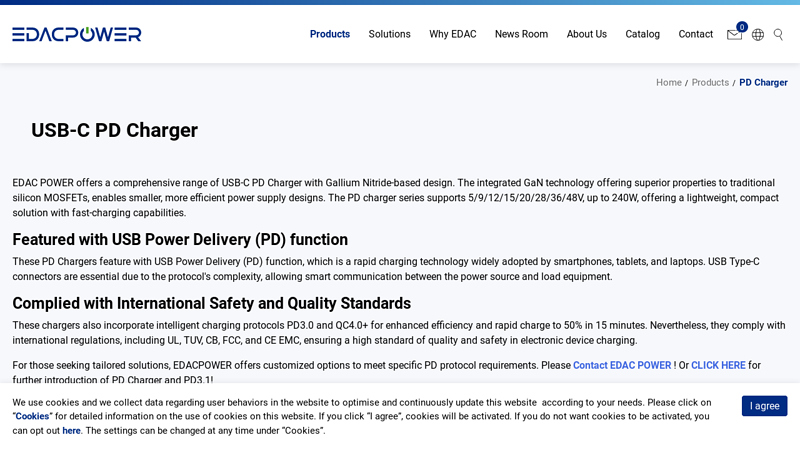Click the Featured with USB Power Delivery heading
800x450 pixels.
(180, 239)
